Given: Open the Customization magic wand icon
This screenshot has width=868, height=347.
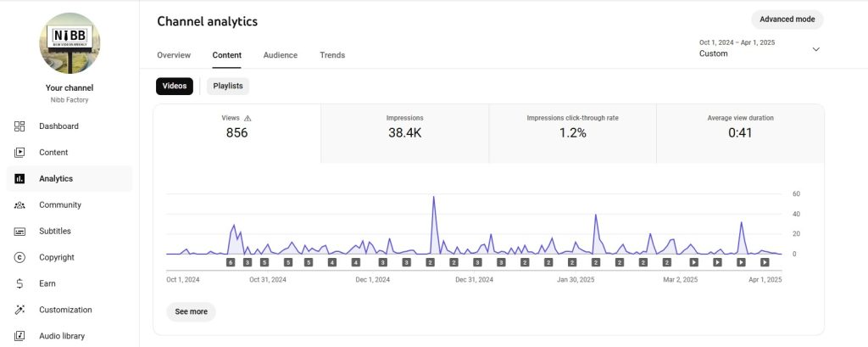Looking at the screenshot, I should pyautogui.click(x=19, y=311).
